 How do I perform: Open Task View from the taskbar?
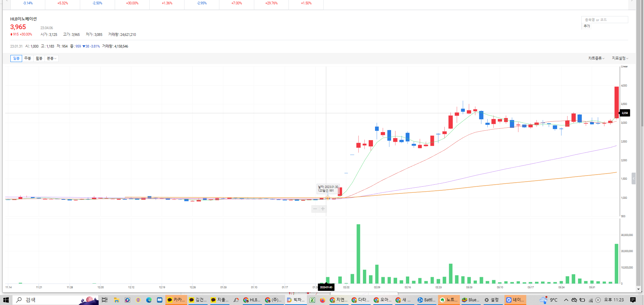pyautogui.click(x=104, y=300)
